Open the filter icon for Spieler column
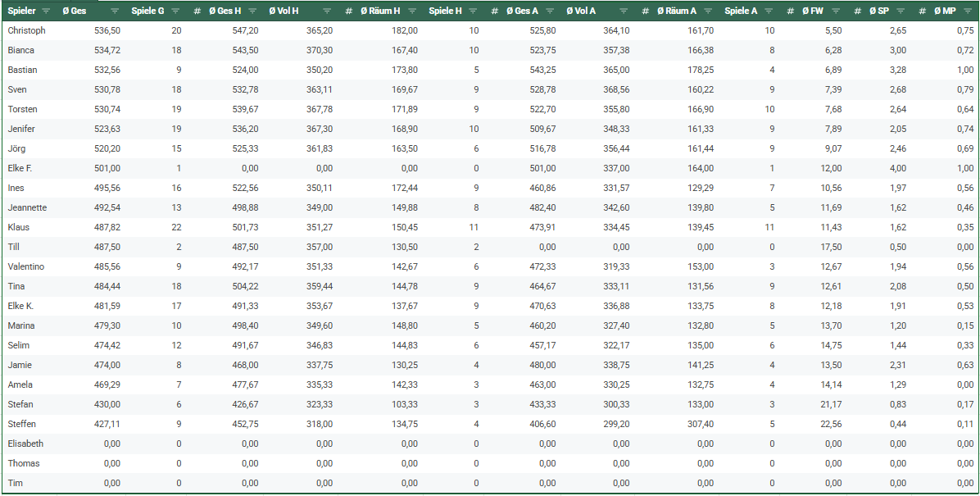 (x=46, y=11)
